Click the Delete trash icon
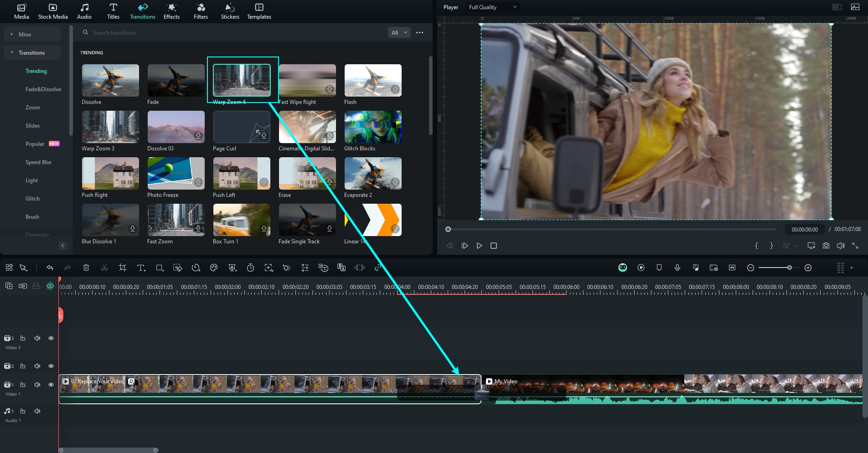 click(x=86, y=268)
